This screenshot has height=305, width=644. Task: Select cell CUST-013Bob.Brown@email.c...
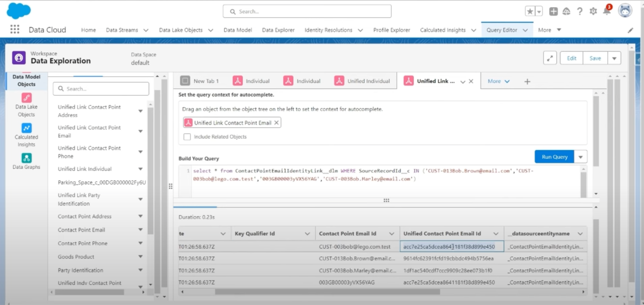(x=357, y=258)
